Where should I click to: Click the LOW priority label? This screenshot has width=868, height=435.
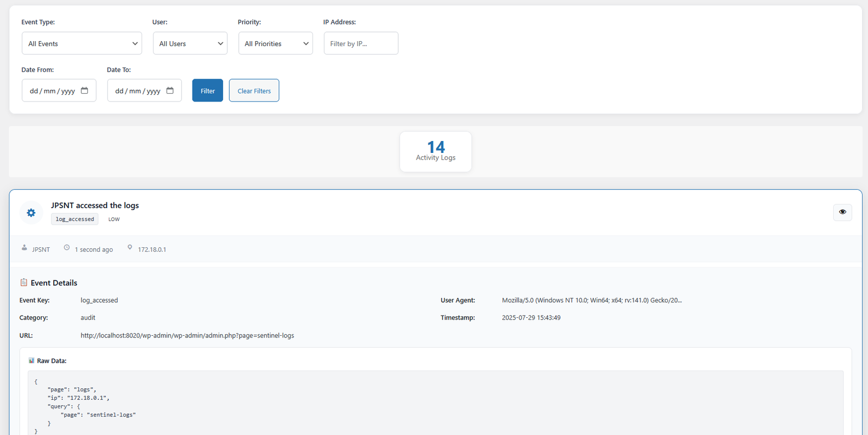pyautogui.click(x=114, y=219)
